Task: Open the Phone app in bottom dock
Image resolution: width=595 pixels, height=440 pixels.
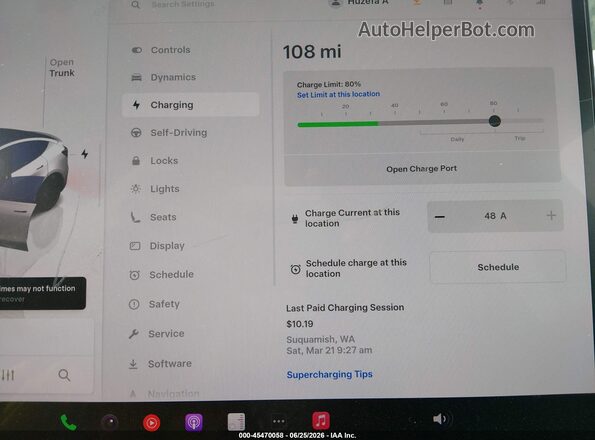Action: coord(68,422)
